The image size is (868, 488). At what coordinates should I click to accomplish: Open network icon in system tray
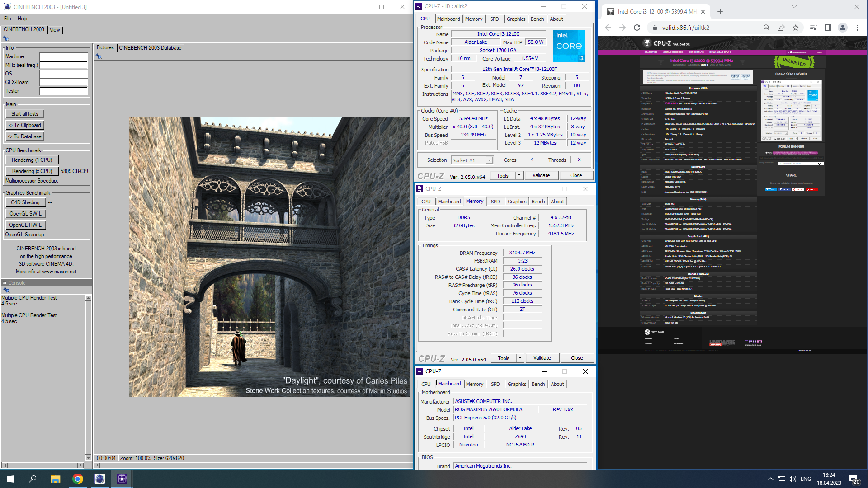pos(781,479)
